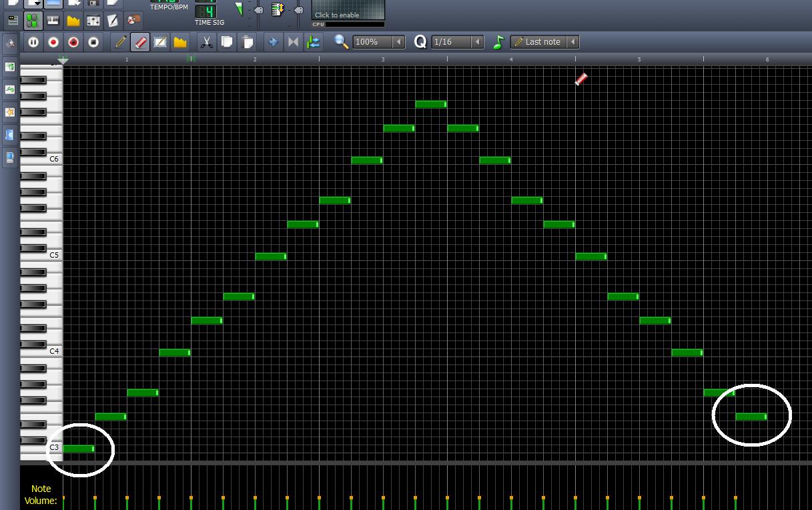Copy the selected notes
The height and width of the screenshot is (510, 812).
pos(227,41)
